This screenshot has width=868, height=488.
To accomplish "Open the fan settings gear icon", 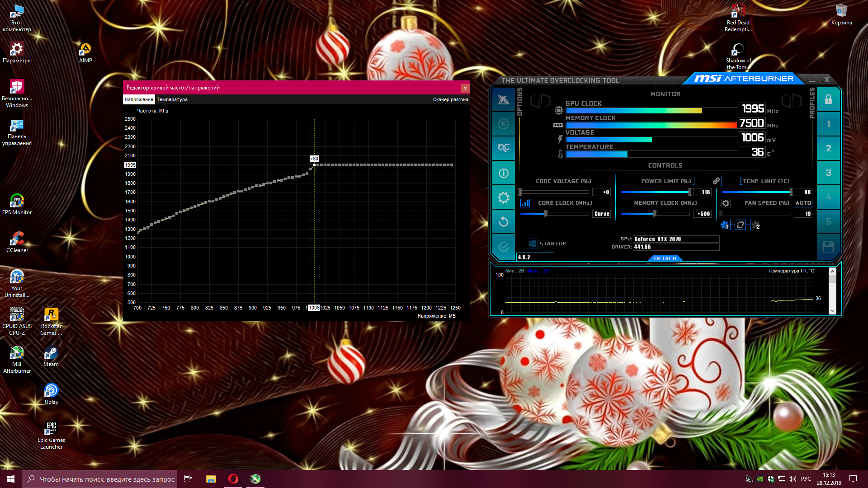I will click(x=726, y=203).
